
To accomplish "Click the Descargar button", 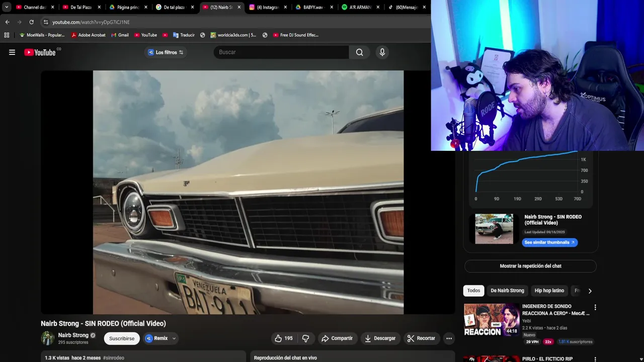I will [x=380, y=338].
